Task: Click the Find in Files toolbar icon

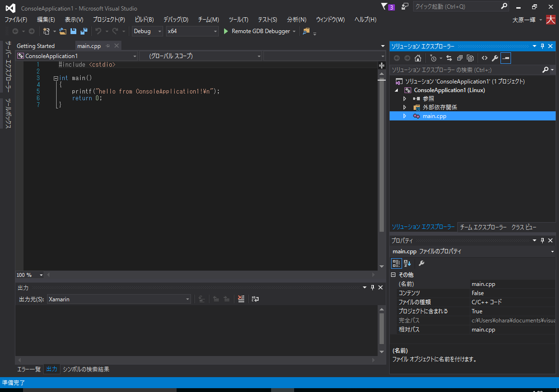Action: point(306,31)
